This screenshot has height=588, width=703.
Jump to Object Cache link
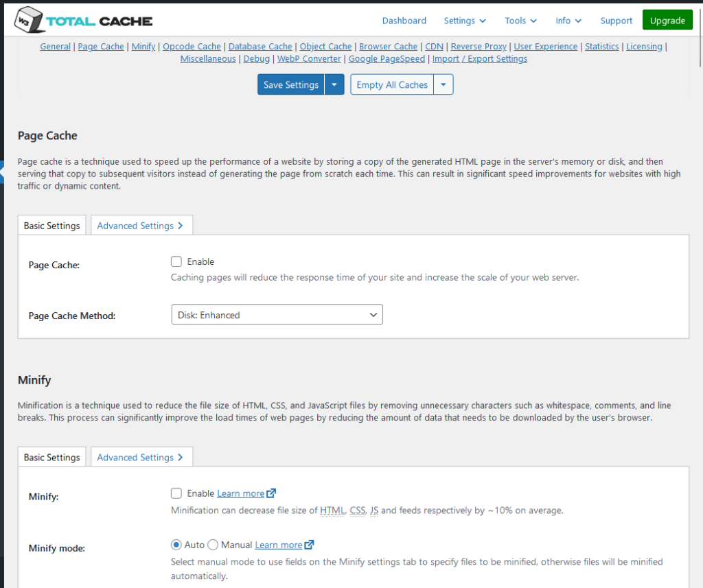coord(325,46)
